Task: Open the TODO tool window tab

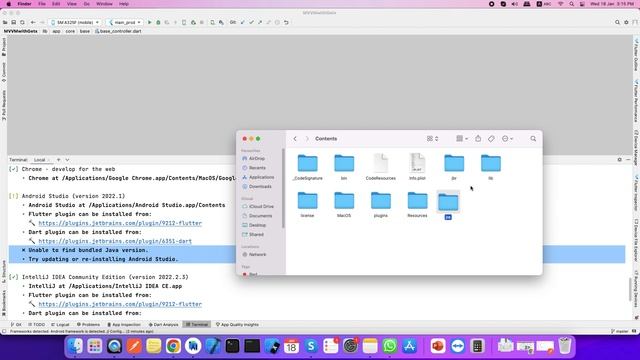Action: coord(37,324)
